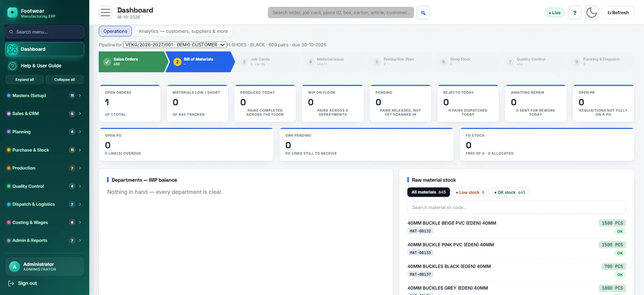Expand Dispatch & Logistics section

tap(44, 204)
